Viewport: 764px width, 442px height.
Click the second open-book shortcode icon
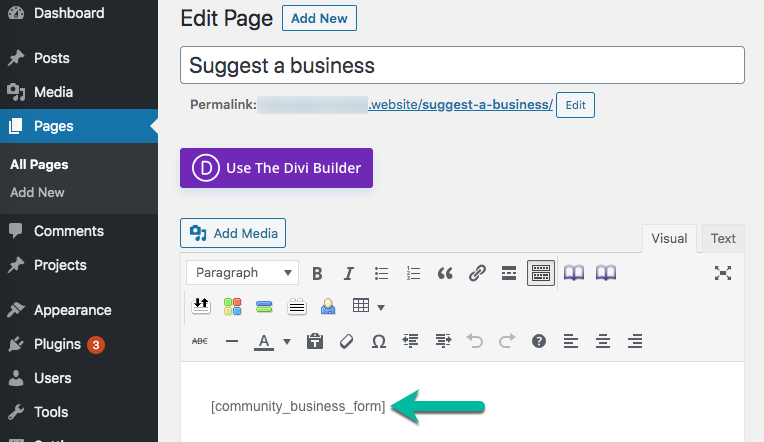click(x=606, y=273)
